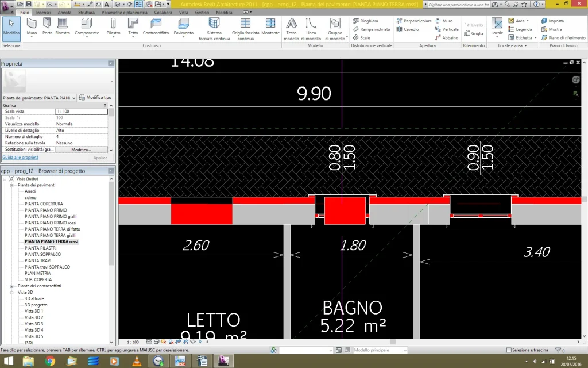Viewport: 588px width, 368px height.
Task: Select the Porta door tool
Action: click(47, 26)
